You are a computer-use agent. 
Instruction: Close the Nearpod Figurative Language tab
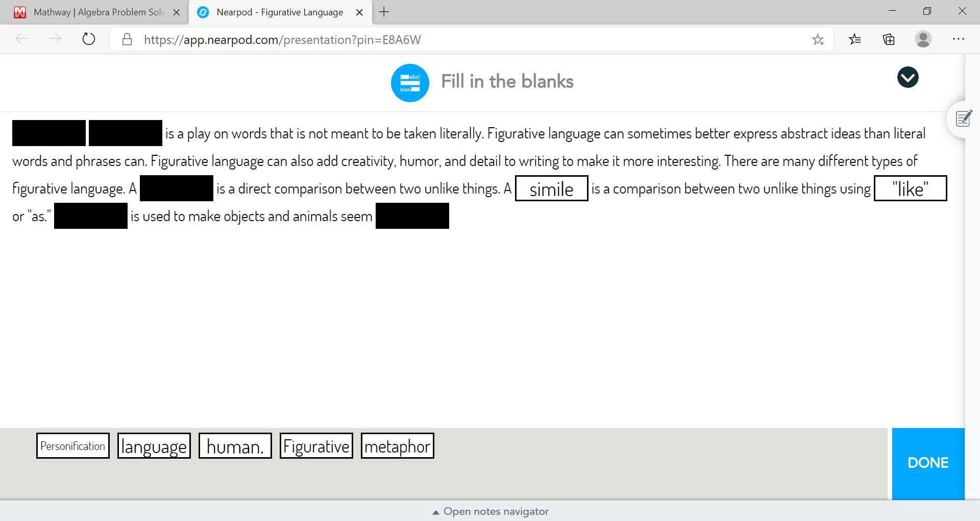coord(359,12)
